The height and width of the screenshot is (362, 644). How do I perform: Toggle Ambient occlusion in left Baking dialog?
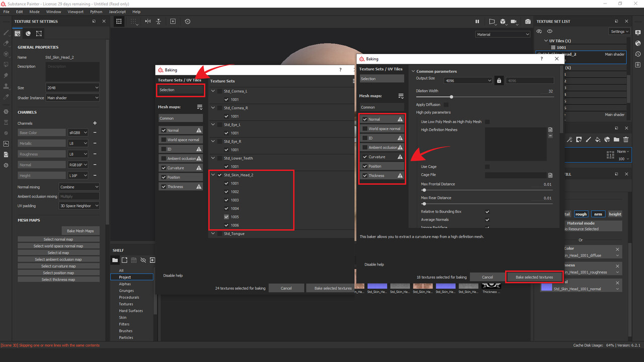tap(164, 158)
